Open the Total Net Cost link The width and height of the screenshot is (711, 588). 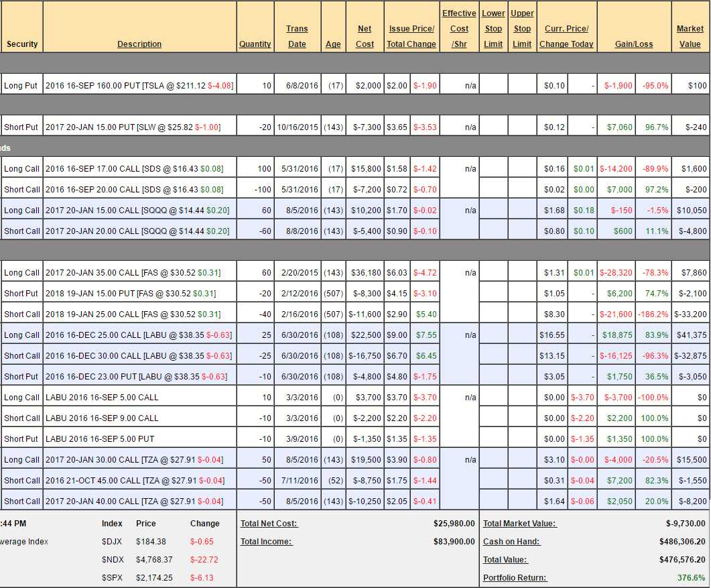point(269,524)
